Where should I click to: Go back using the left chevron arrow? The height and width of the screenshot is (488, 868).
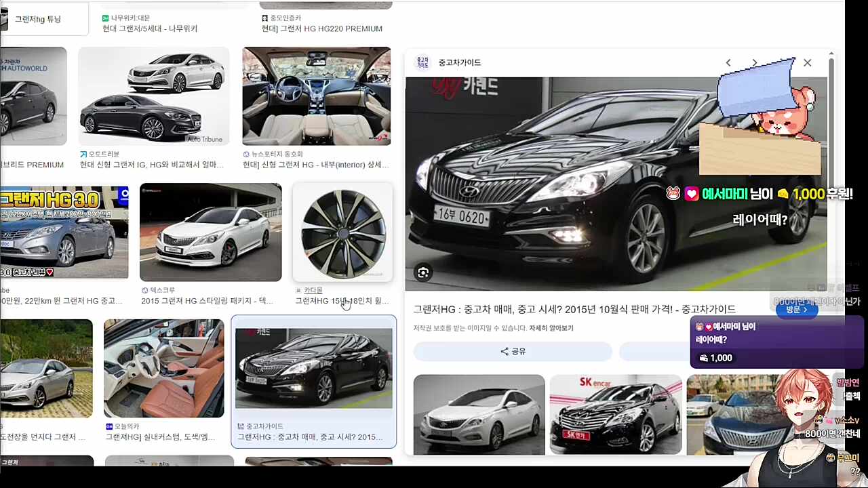pos(728,62)
